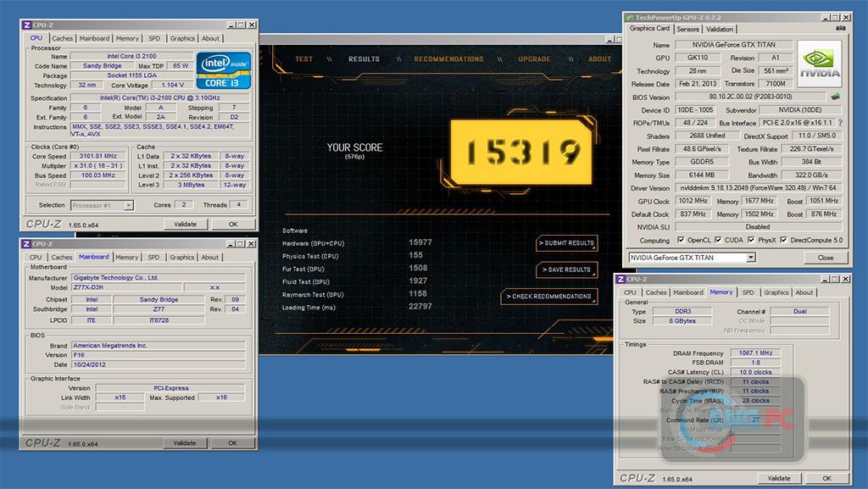The width and height of the screenshot is (868, 489).
Task: Click OK in the Memory CPU-Z window
Action: 827,479
